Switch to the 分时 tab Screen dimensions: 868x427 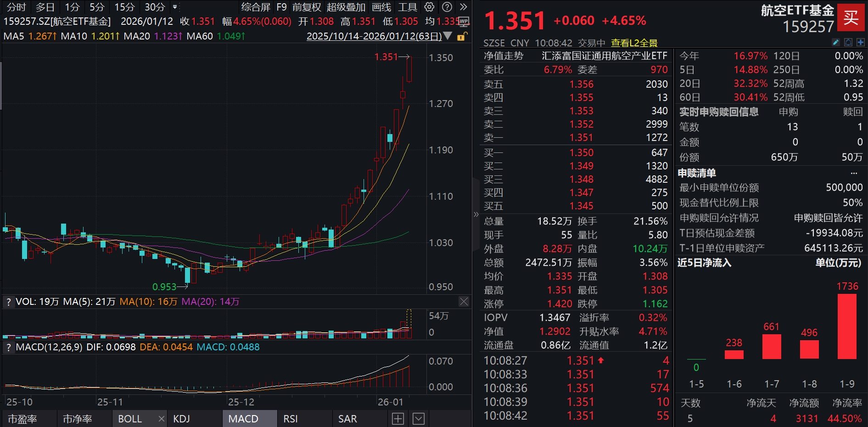15,7
